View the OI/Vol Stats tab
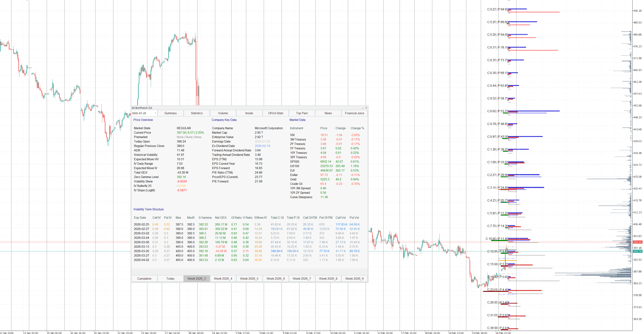 click(x=276, y=113)
